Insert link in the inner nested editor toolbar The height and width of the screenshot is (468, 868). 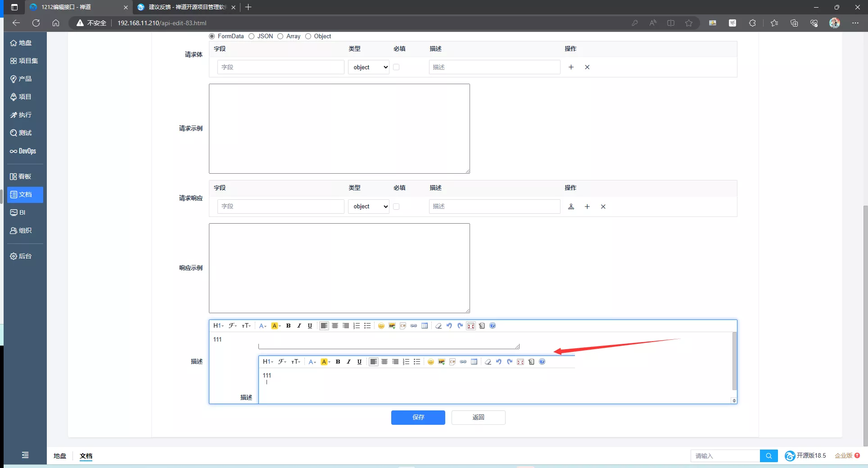[x=463, y=362]
